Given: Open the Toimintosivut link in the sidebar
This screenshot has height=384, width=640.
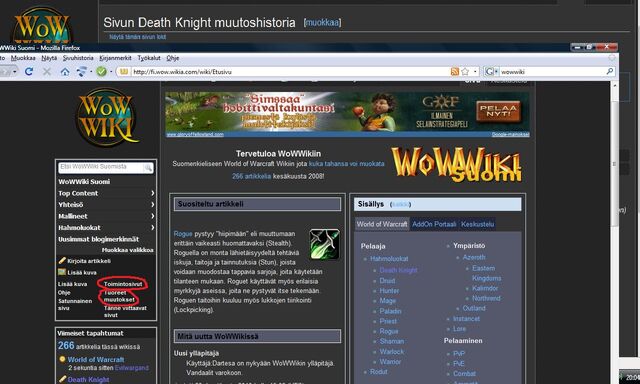Looking at the screenshot, I should tap(123, 284).
